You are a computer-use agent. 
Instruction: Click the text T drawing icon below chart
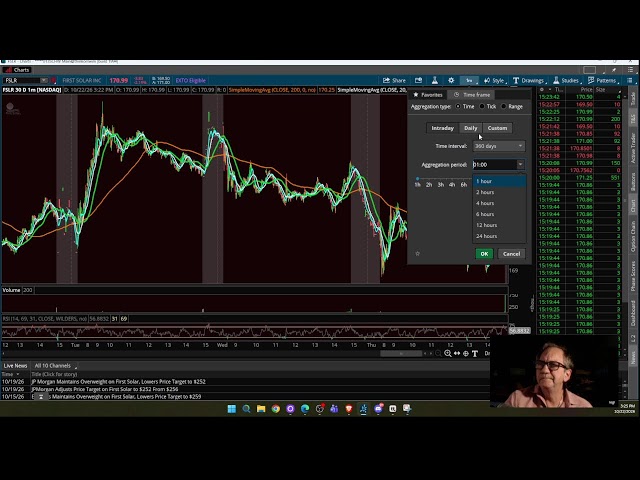pyautogui.click(x=475, y=353)
